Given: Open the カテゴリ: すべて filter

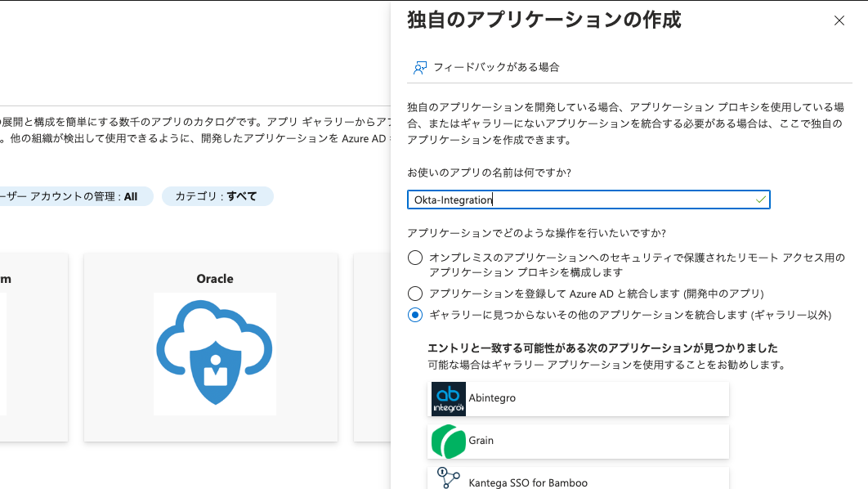Looking at the screenshot, I should 217,196.
